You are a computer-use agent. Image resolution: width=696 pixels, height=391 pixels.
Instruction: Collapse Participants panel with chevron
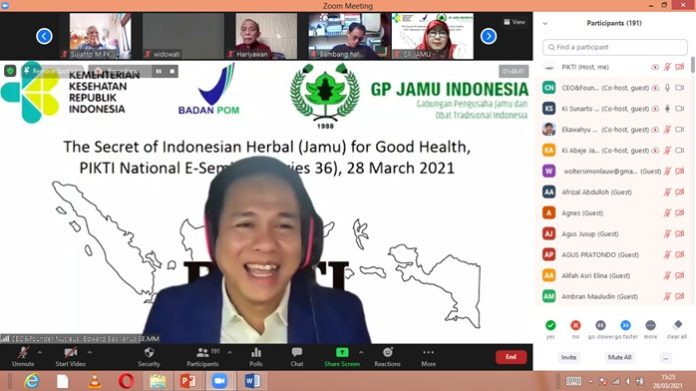(x=545, y=24)
